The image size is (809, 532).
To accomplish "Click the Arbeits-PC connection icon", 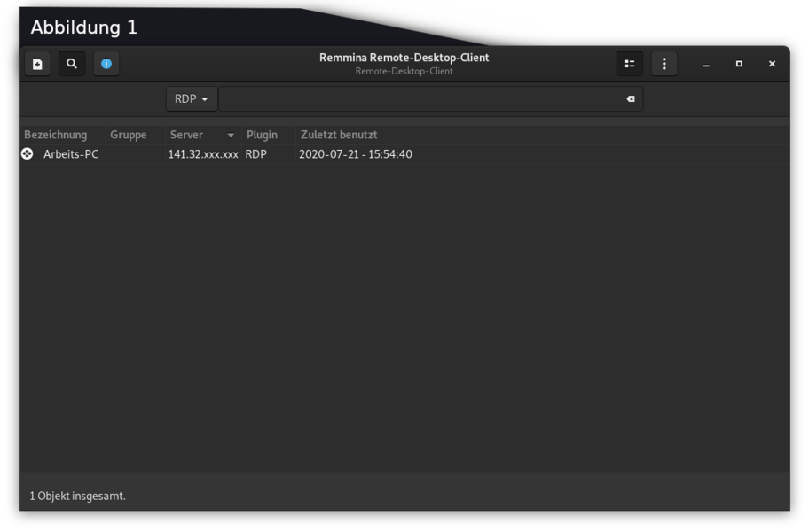I will (x=27, y=153).
